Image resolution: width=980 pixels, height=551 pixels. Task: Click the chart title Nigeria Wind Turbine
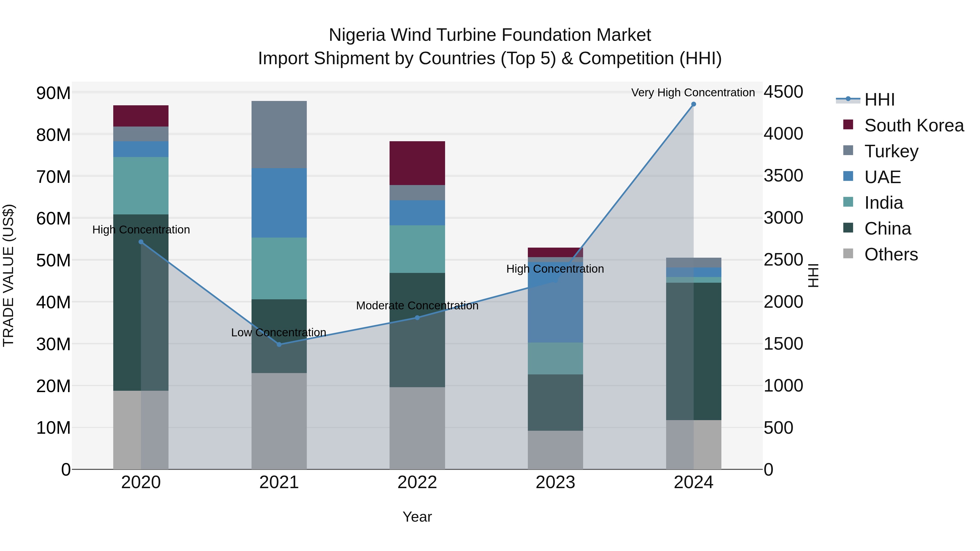click(x=490, y=35)
